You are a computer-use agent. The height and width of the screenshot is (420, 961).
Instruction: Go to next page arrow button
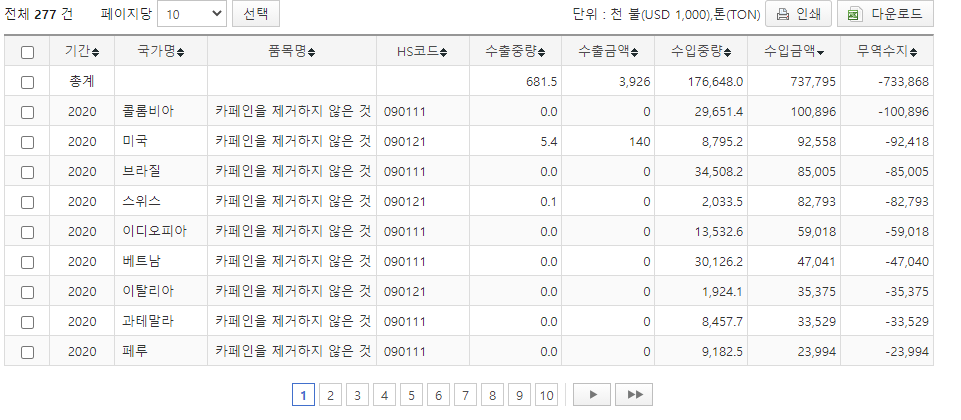592,395
